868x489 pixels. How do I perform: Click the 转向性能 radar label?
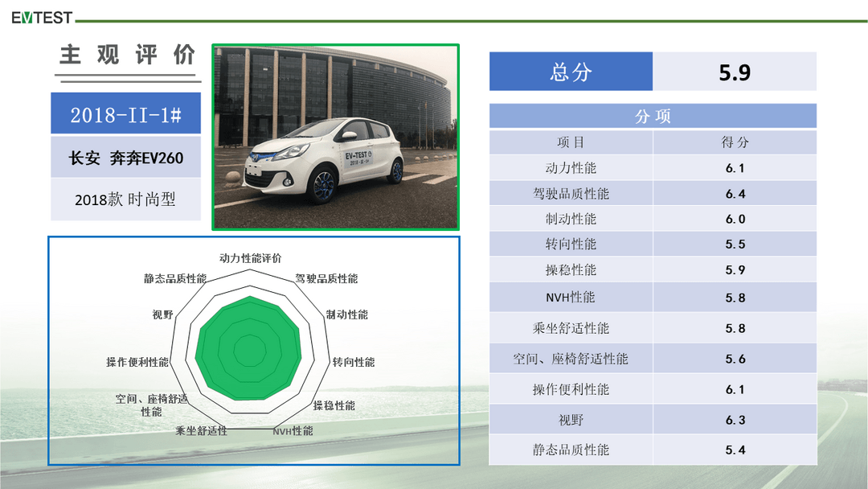(353, 362)
